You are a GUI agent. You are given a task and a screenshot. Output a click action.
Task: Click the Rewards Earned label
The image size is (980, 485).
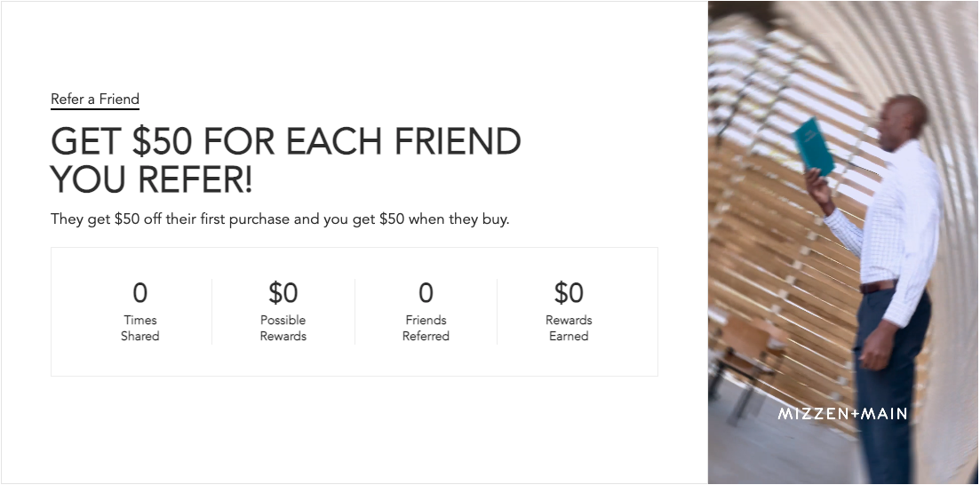(x=569, y=328)
